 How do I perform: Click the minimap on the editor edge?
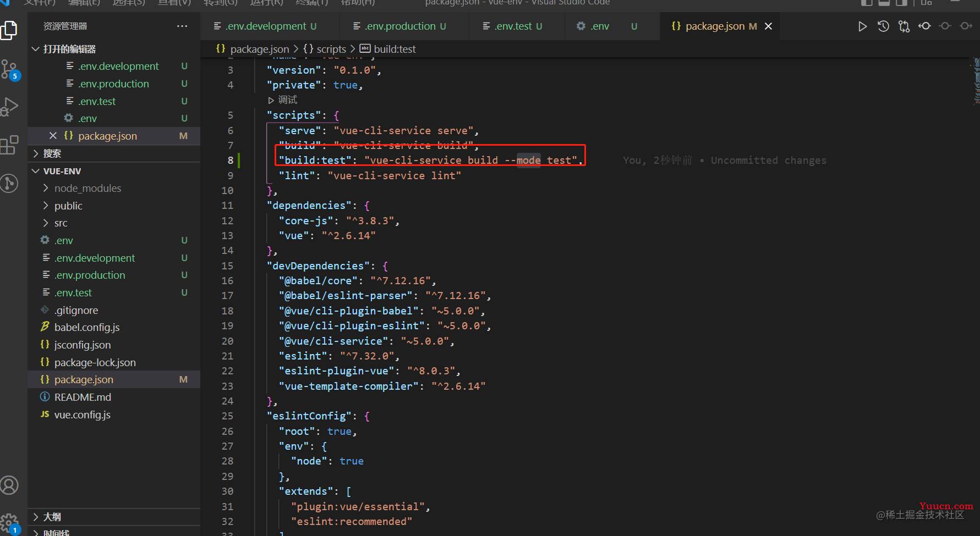coord(976,81)
